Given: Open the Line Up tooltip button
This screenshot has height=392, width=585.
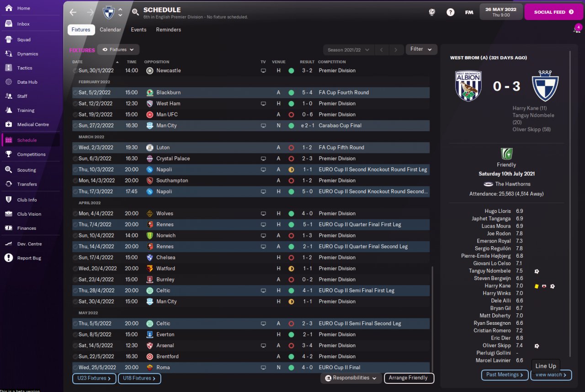Looking at the screenshot, I should tap(546, 366).
